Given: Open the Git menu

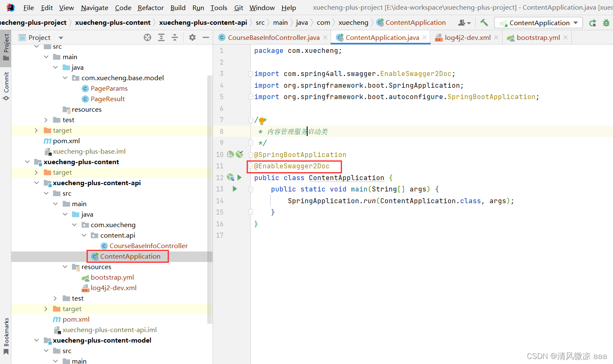Looking at the screenshot, I should [x=239, y=8].
